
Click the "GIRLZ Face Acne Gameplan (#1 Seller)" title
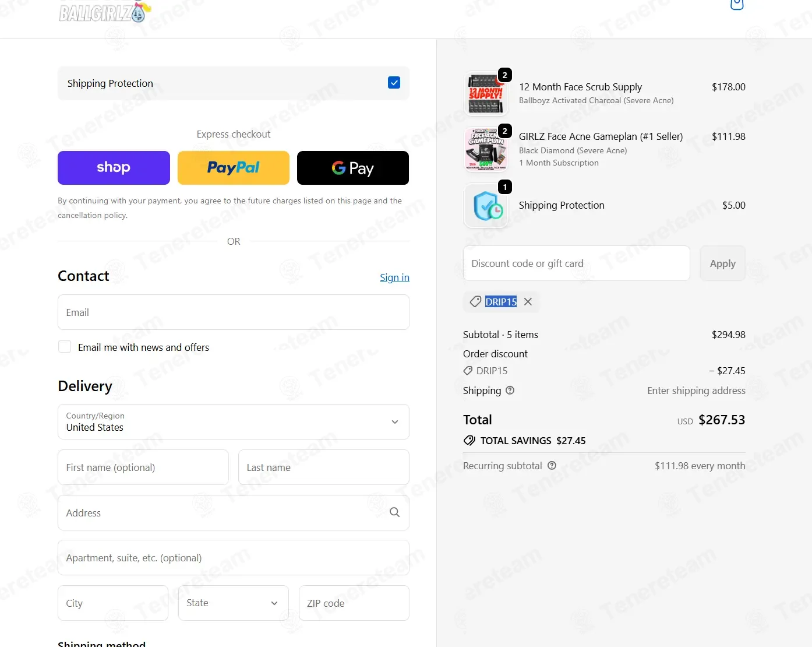(x=601, y=136)
